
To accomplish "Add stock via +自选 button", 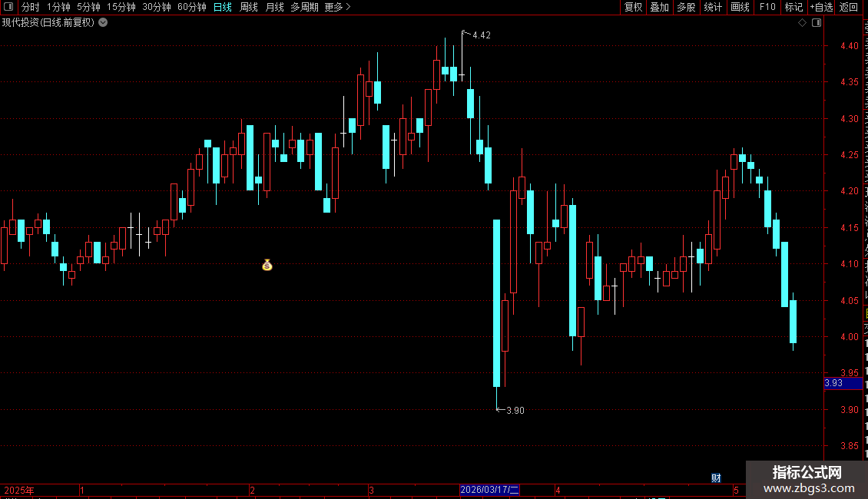I will [821, 7].
